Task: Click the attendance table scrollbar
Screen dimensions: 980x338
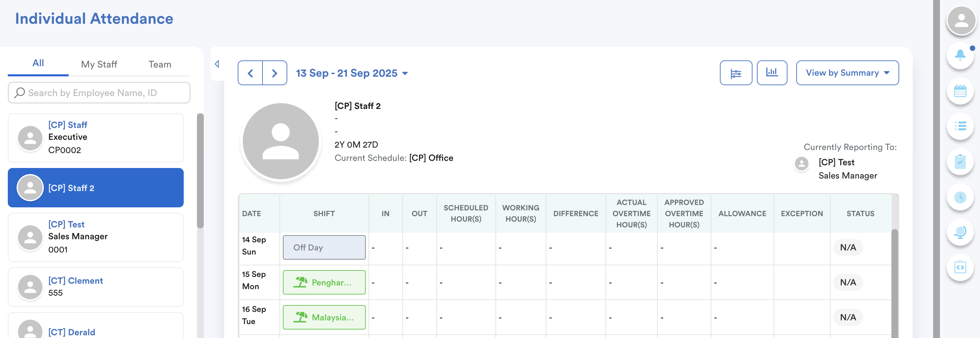Action: [x=895, y=283]
